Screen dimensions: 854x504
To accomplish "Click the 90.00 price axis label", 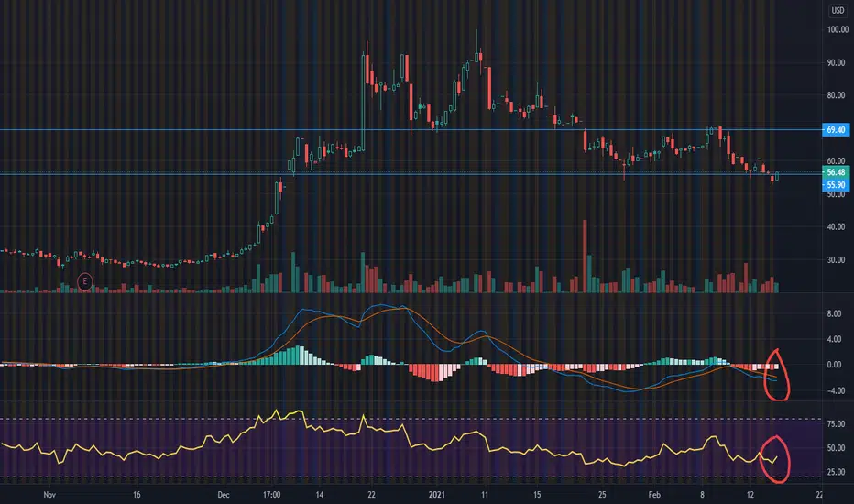I will (x=836, y=62).
